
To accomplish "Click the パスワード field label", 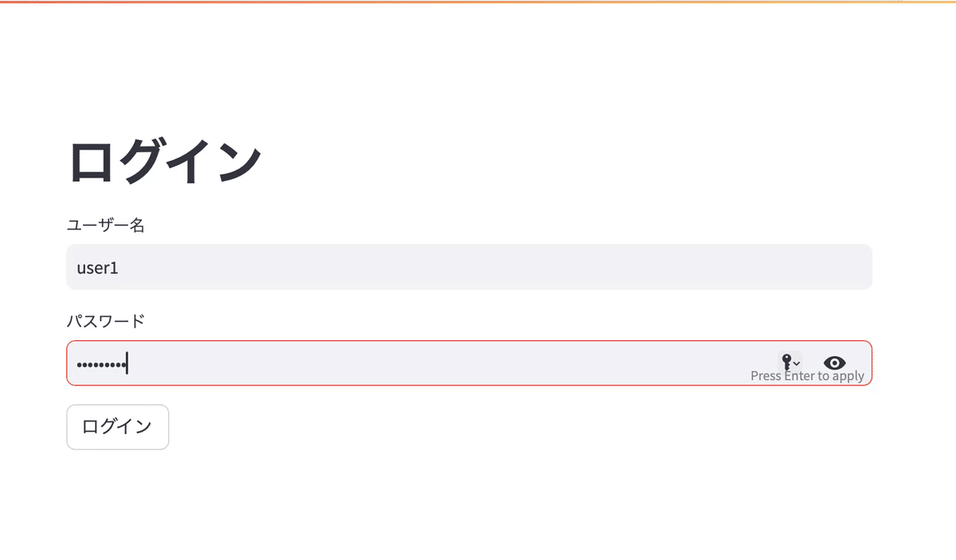I will point(106,321).
